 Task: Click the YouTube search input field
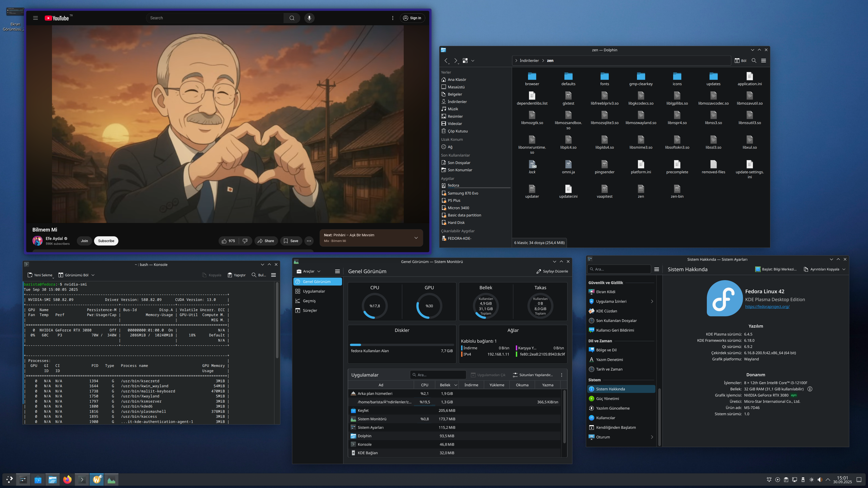point(215,18)
